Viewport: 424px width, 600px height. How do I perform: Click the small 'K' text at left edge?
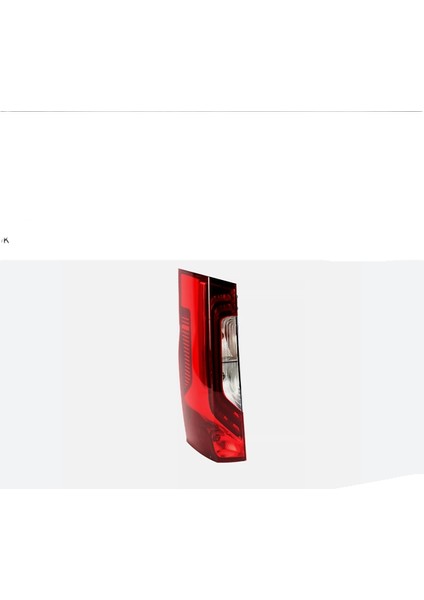pyautogui.click(x=5, y=240)
